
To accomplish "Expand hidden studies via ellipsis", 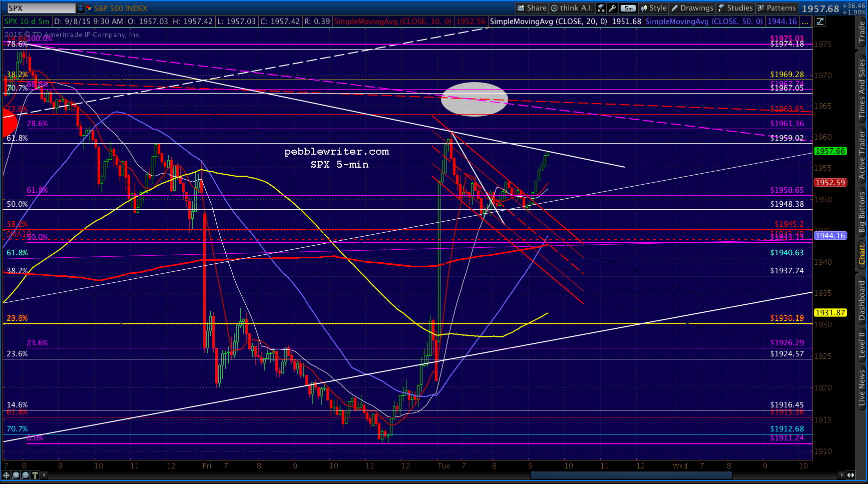I will click(805, 22).
